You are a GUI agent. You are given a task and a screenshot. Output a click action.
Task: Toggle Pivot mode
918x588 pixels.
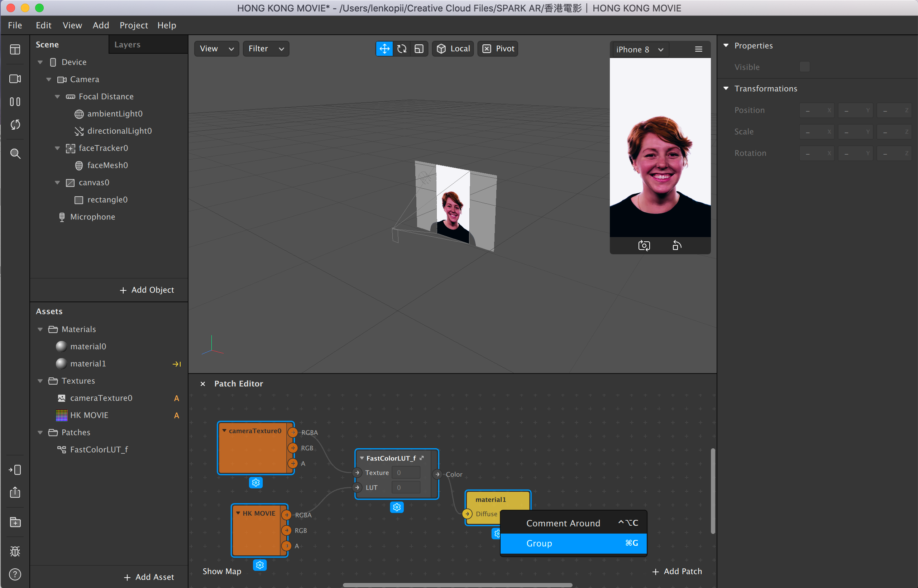498,49
